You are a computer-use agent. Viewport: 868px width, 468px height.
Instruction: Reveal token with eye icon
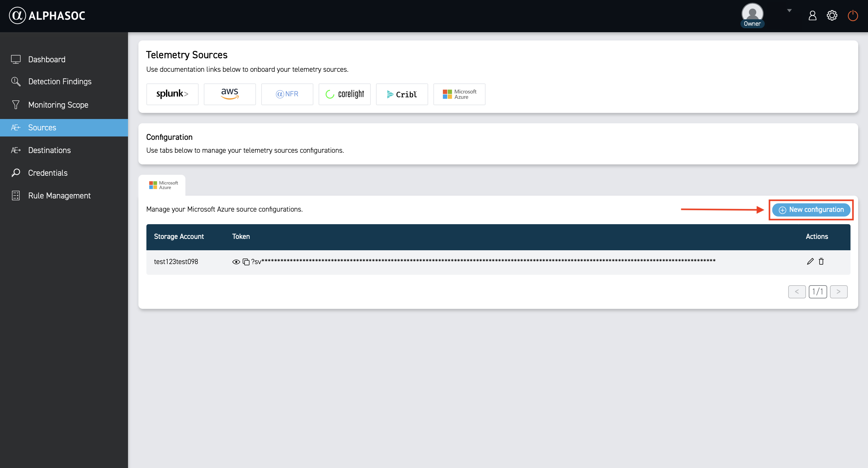coord(236,262)
